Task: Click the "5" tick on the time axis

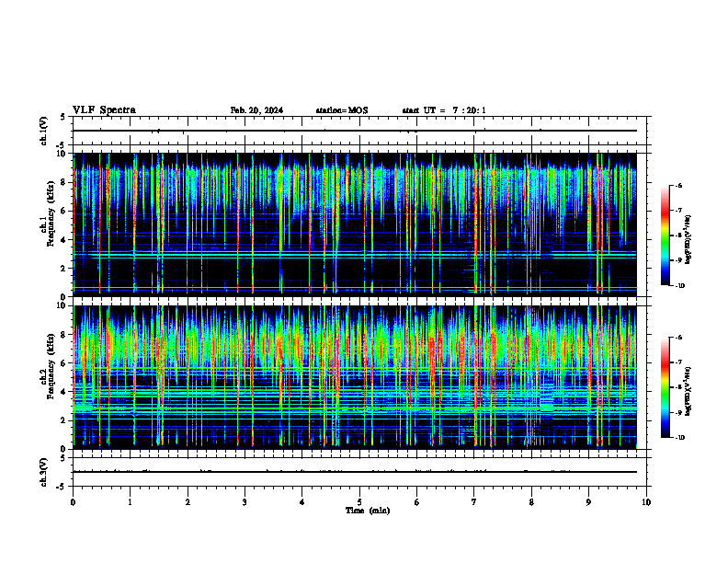Action: point(359,502)
